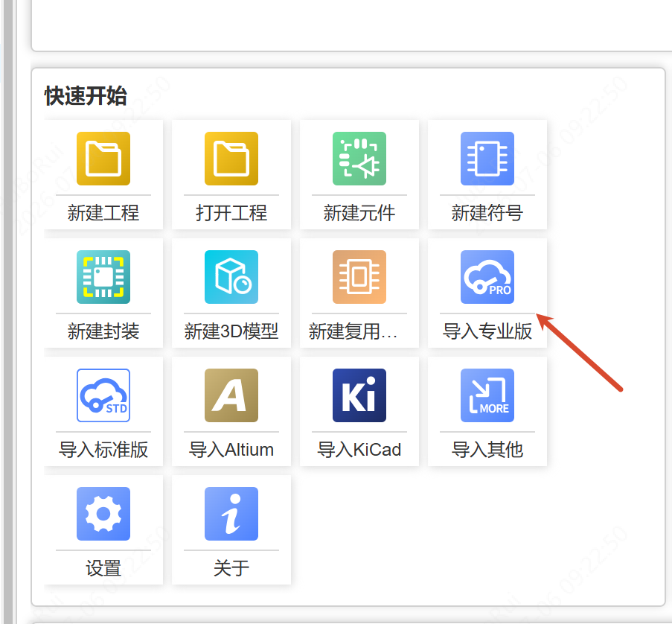
Task: Click the 导入KiCad label text
Action: tap(359, 450)
